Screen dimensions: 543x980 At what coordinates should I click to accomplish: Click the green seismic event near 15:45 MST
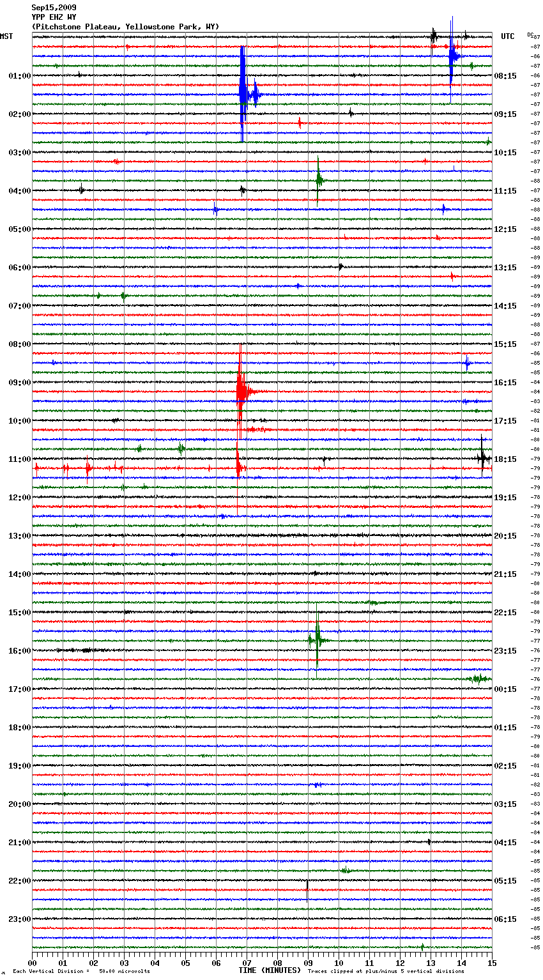(x=317, y=639)
